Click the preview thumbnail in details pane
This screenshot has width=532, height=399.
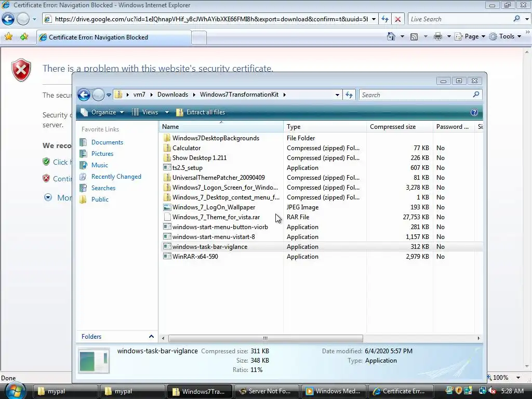pyautogui.click(x=94, y=361)
